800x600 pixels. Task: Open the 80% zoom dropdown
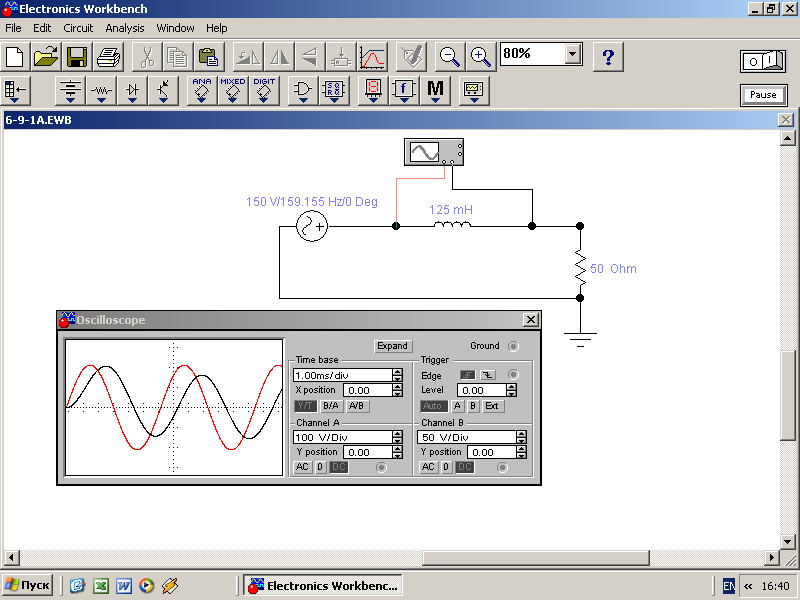pos(573,54)
